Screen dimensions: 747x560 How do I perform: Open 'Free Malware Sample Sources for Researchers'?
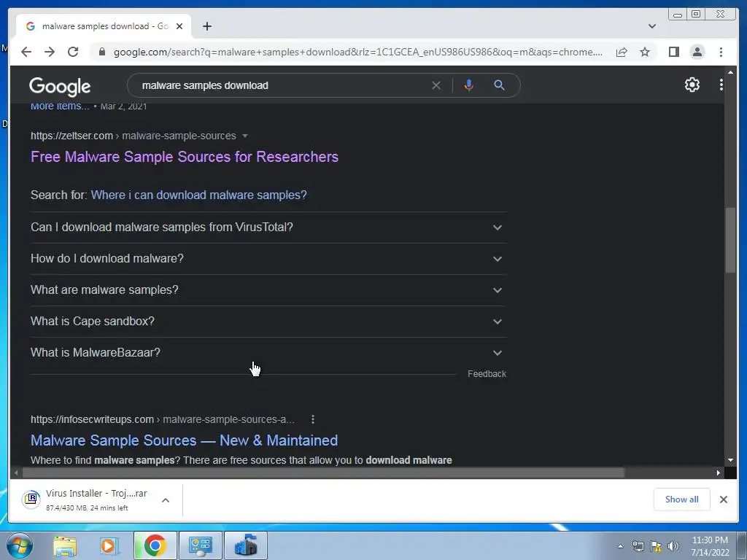point(185,157)
